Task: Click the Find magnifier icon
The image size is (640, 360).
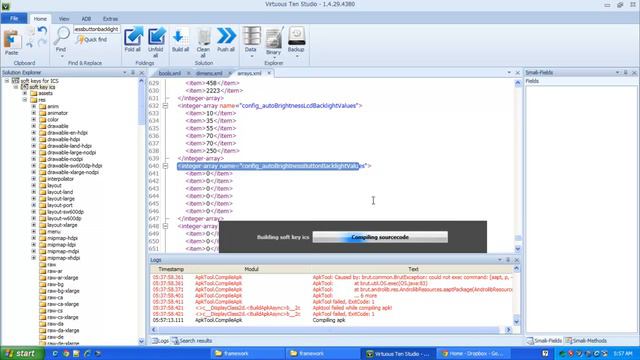Action: point(62,36)
